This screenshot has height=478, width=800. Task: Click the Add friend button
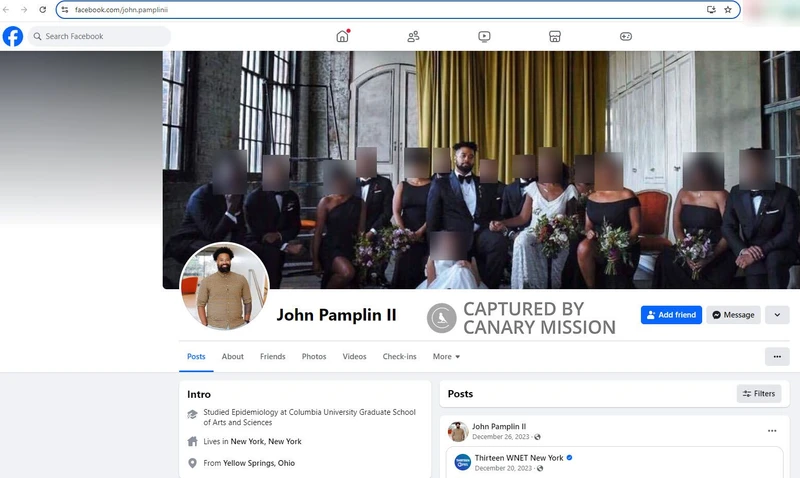[x=671, y=315]
